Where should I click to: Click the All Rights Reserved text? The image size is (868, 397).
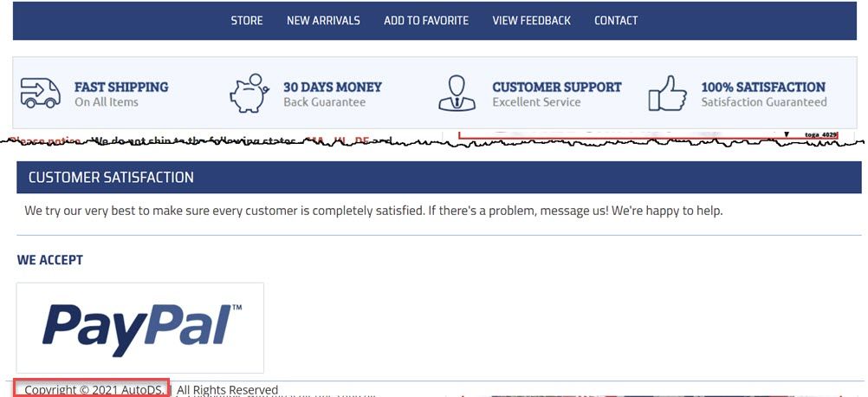click(x=227, y=390)
